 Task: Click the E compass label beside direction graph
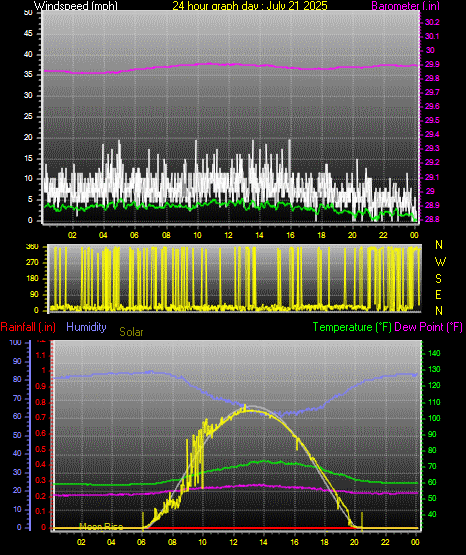[x=438, y=294]
